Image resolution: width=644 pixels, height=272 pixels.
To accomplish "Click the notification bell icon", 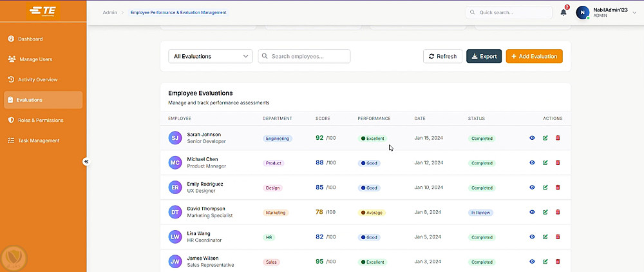I will click(563, 12).
